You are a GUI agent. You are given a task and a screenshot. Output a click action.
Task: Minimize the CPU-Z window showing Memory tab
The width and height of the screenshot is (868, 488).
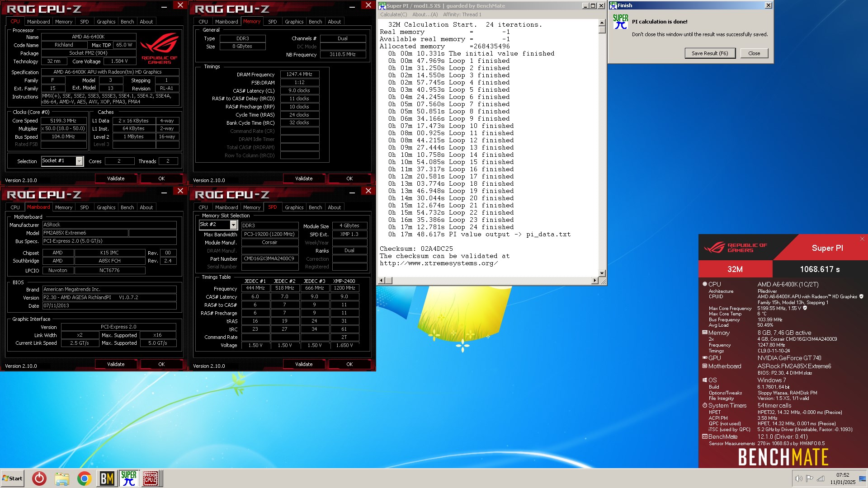[352, 6]
